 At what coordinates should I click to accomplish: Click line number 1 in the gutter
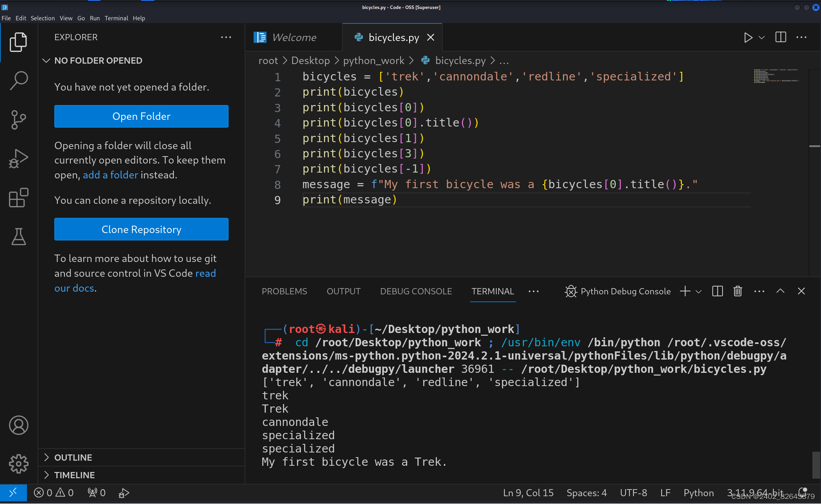click(277, 77)
